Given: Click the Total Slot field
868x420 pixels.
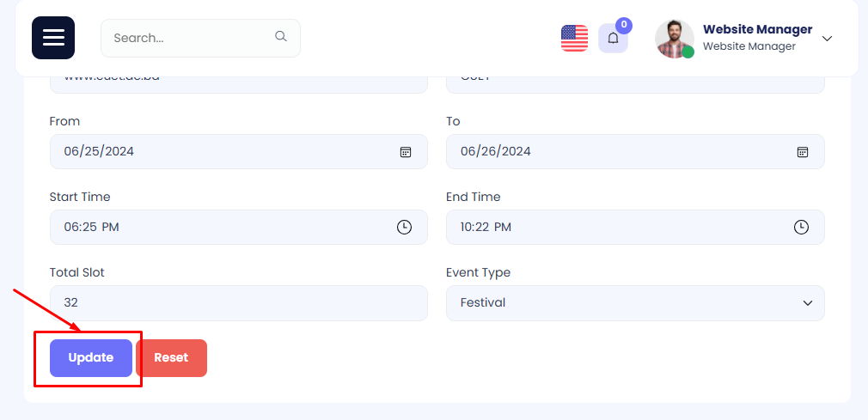Looking at the screenshot, I should click(x=238, y=303).
